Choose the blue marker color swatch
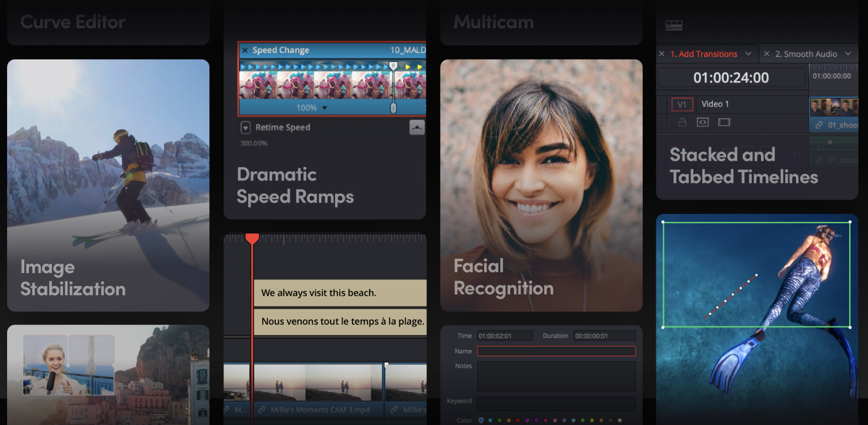 pos(481,420)
